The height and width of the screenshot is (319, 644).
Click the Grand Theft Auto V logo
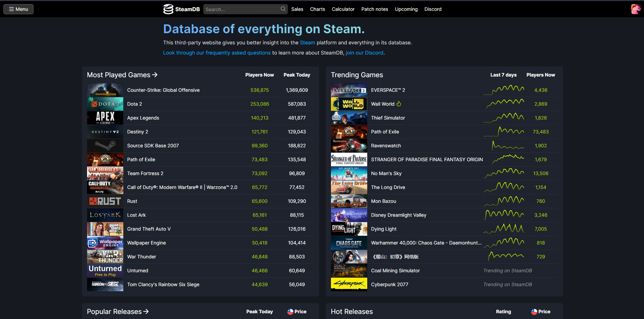[x=105, y=229]
